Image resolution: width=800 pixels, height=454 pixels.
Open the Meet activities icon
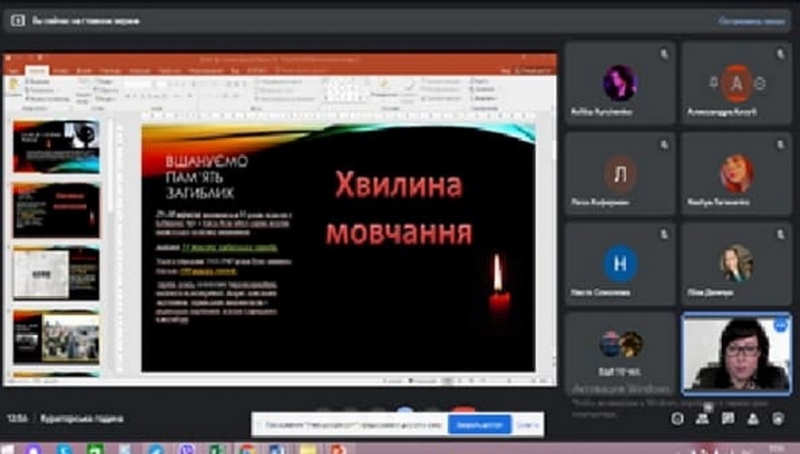pos(753,419)
